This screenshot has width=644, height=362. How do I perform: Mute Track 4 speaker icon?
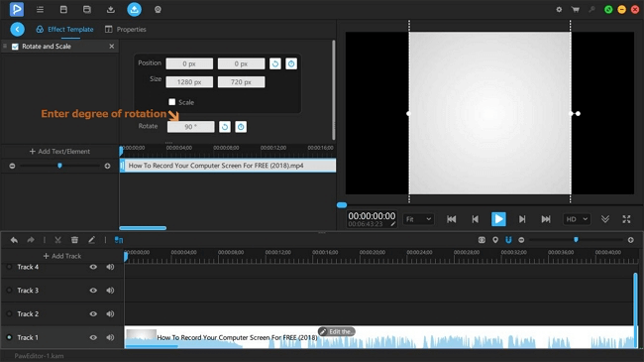pyautogui.click(x=110, y=267)
